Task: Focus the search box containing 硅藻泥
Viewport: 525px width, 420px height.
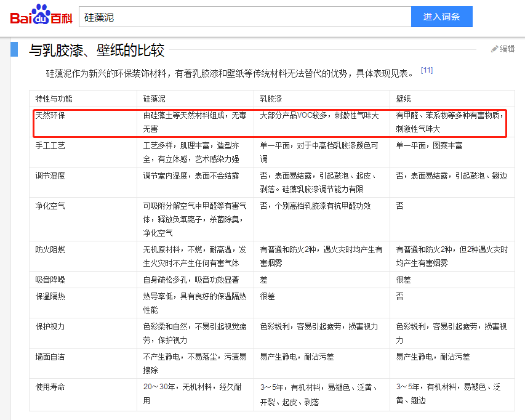Action: (x=245, y=17)
